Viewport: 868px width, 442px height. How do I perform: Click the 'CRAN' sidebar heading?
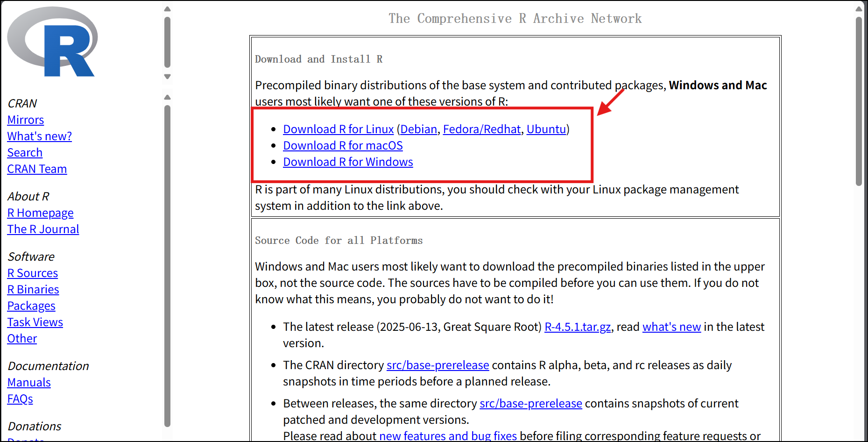[22, 104]
